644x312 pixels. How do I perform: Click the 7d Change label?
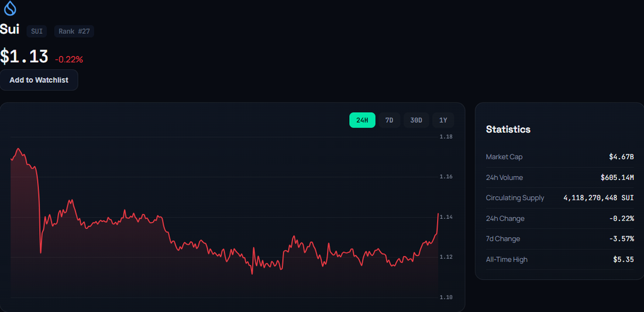(x=502, y=238)
